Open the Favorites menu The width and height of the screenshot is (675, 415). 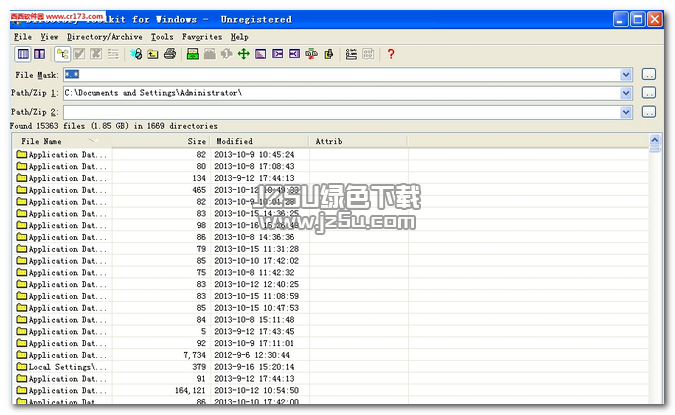202,37
